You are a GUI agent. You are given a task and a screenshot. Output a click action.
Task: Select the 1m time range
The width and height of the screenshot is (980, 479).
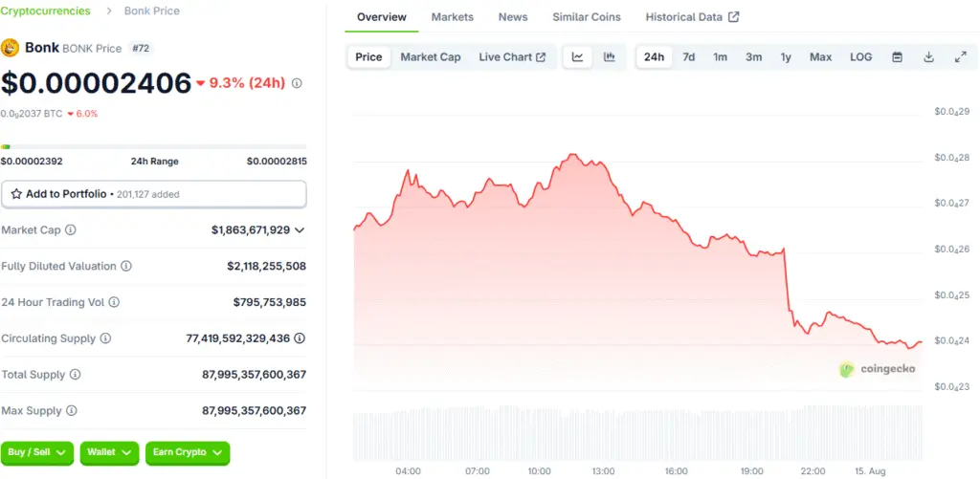[x=720, y=56]
